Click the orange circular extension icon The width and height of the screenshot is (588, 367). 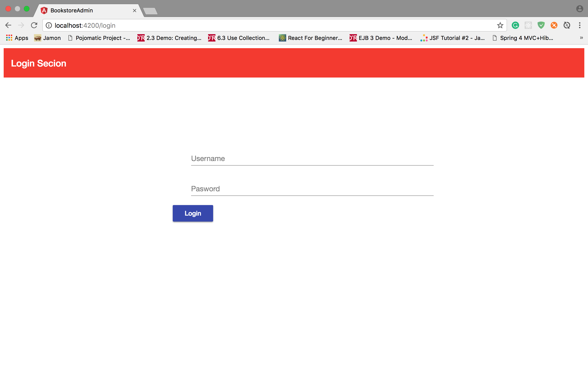pyautogui.click(x=554, y=25)
